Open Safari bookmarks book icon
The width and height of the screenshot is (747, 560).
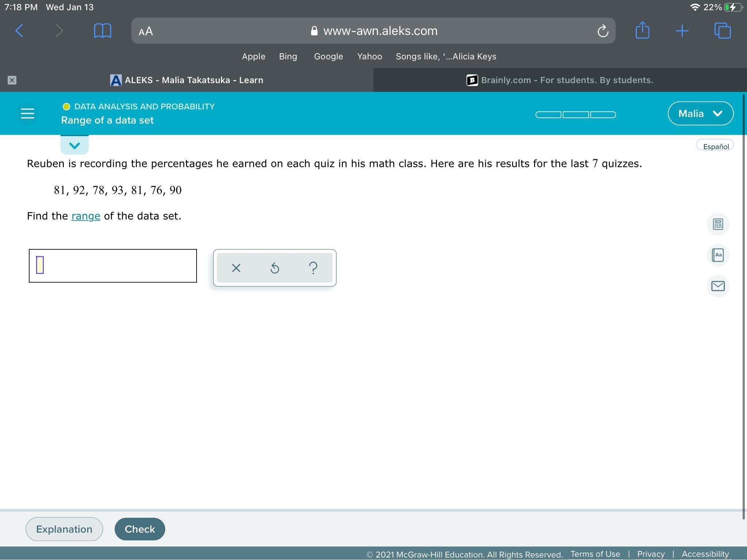pos(102,31)
